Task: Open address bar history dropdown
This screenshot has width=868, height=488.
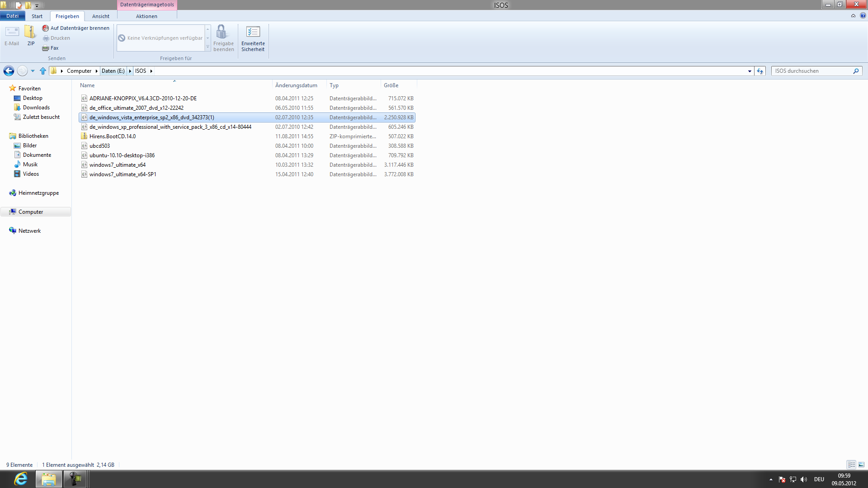Action: click(x=750, y=71)
